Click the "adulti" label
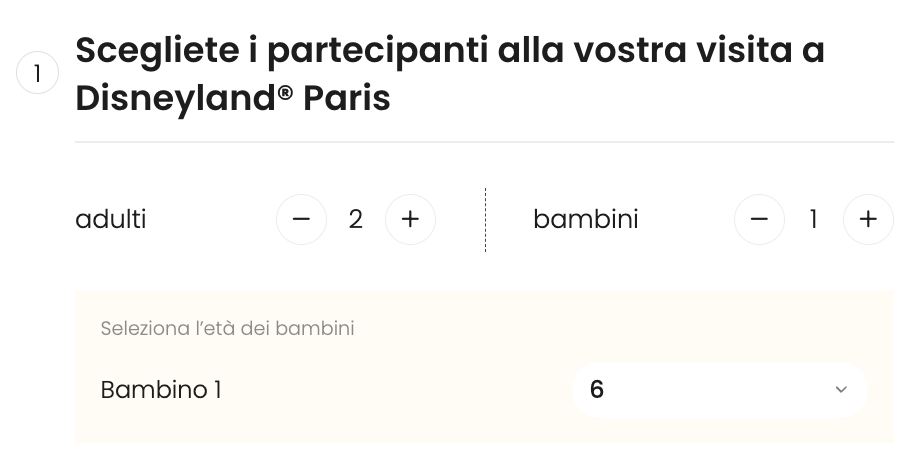The width and height of the screenshot is (916, 452). click(111, 219)
